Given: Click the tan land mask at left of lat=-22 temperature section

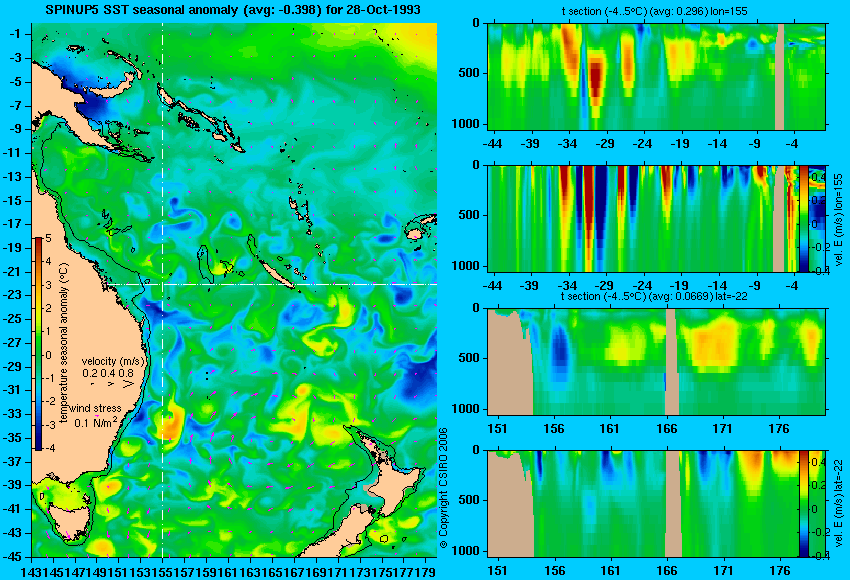Looking at the screenshot, I should point(508,362).
